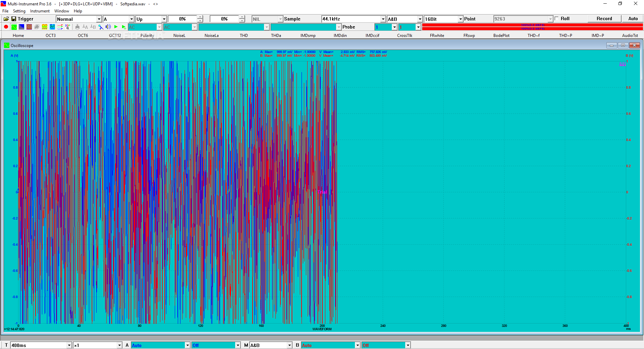This screenshot has height=349, width=644.
Task: Open the DUT device test plan icon
Action: 52,27
